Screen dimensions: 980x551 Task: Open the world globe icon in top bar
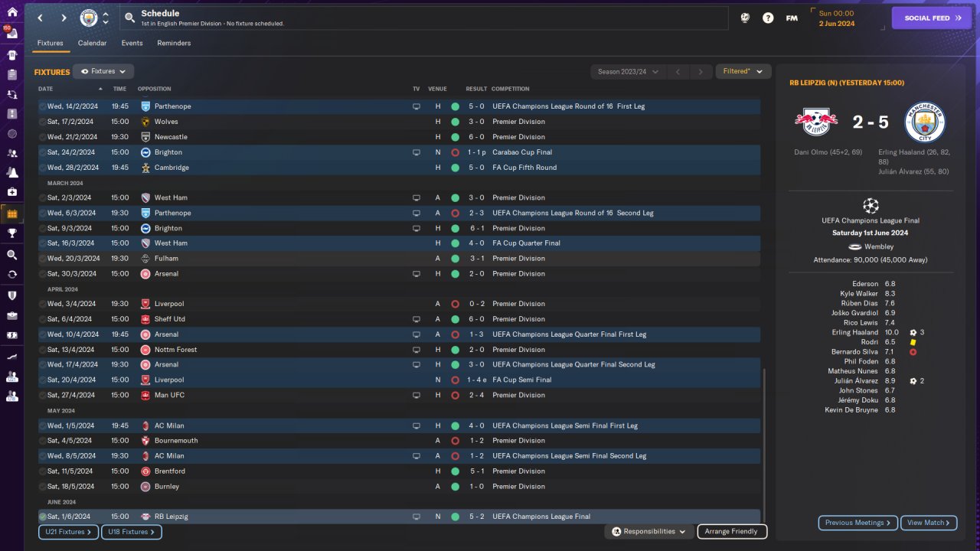click(745, 18)
